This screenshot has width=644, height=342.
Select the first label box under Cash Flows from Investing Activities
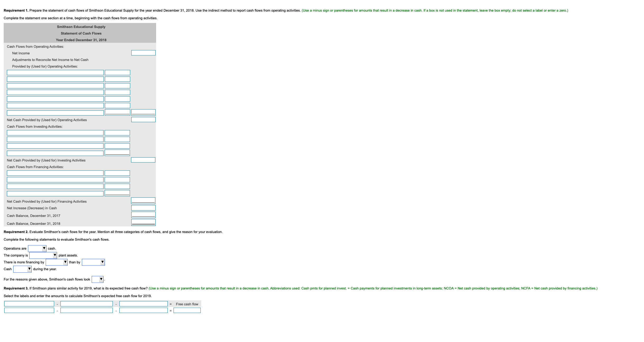point(55,132)
